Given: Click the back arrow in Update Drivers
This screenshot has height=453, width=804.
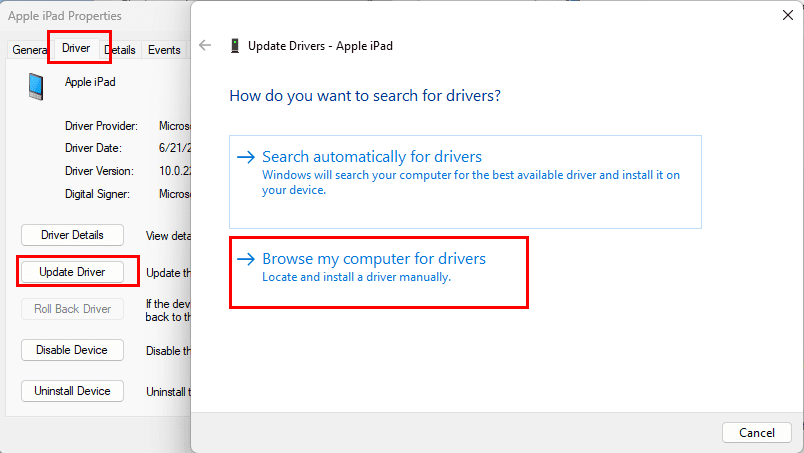Looking at the screenshot, I should (x=205, y=46).
